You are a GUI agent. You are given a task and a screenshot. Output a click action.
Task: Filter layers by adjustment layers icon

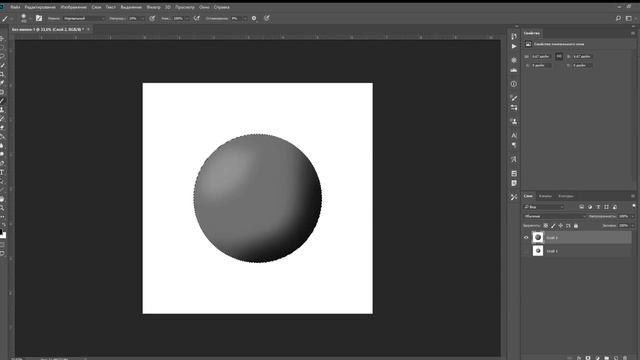point(590,207)
